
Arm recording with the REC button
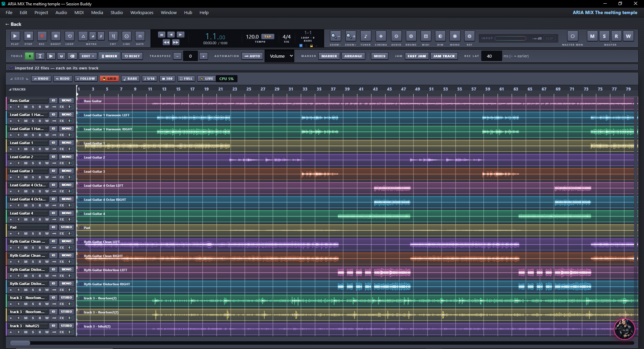pos(42,36)
